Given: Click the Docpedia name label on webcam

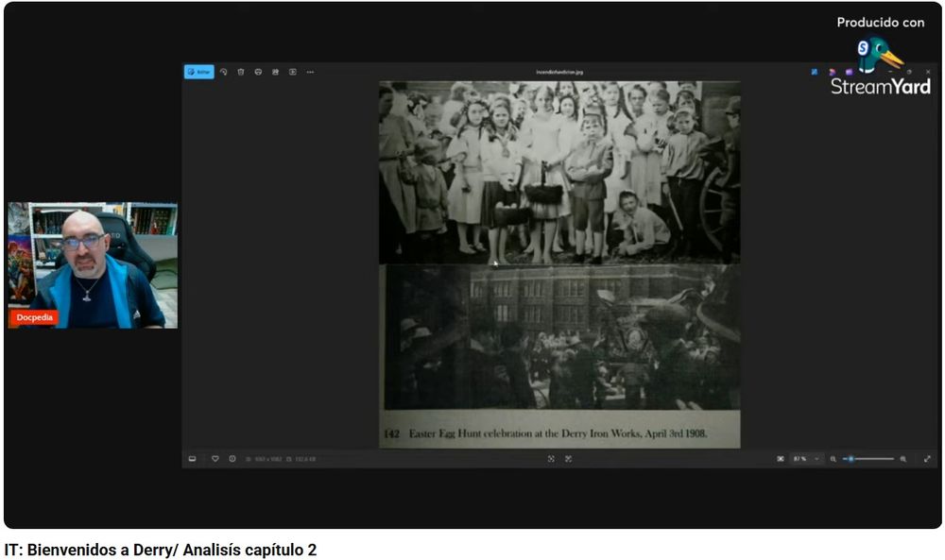Looking at the screenshot, I should coord(34,317).
